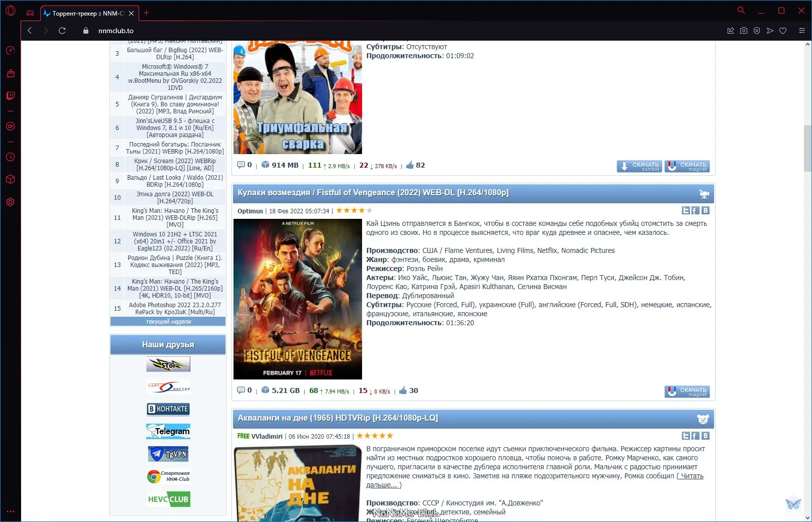This screenshot has height=522, width=812.
Task: Open GX Corner from the tab bar
Action: point(30,13)
